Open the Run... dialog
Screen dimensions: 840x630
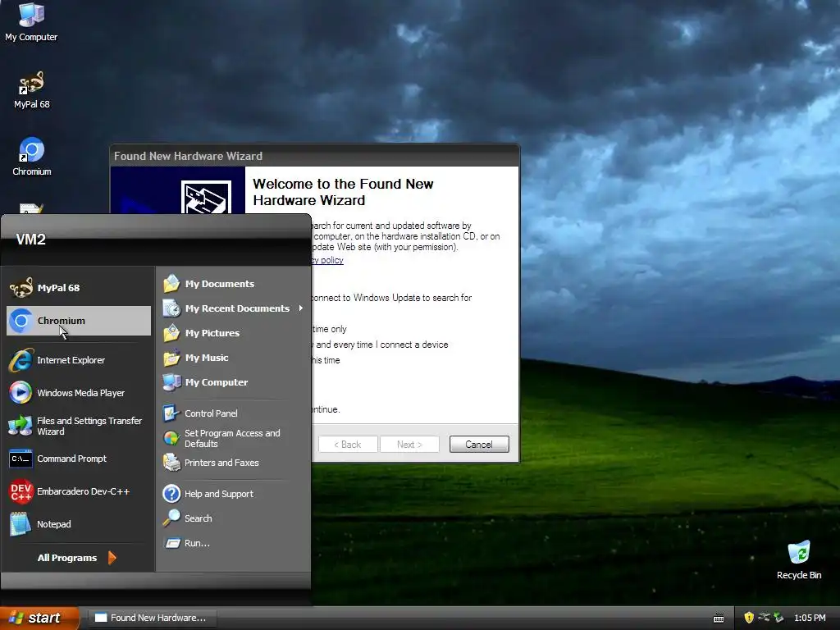tap(232, 543)
